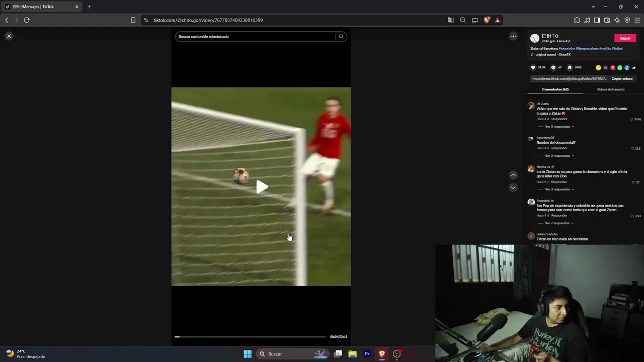Play the paused TikTok video
644x362 pixels.
[x=262, y=187]
